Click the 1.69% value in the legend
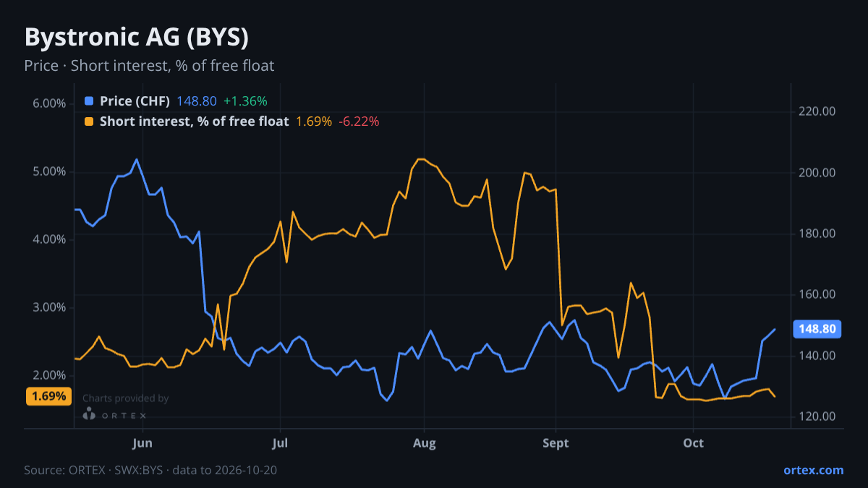The height and width of the screenshot is (488, 868). 314,121
